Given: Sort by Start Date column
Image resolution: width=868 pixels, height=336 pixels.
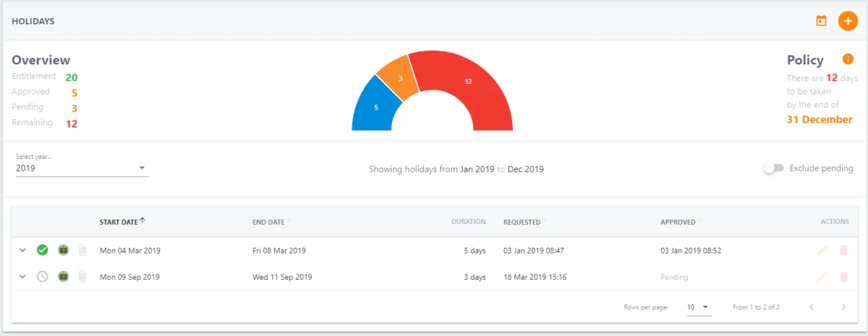Looking at the screenshot, I should tap(123, 221).
